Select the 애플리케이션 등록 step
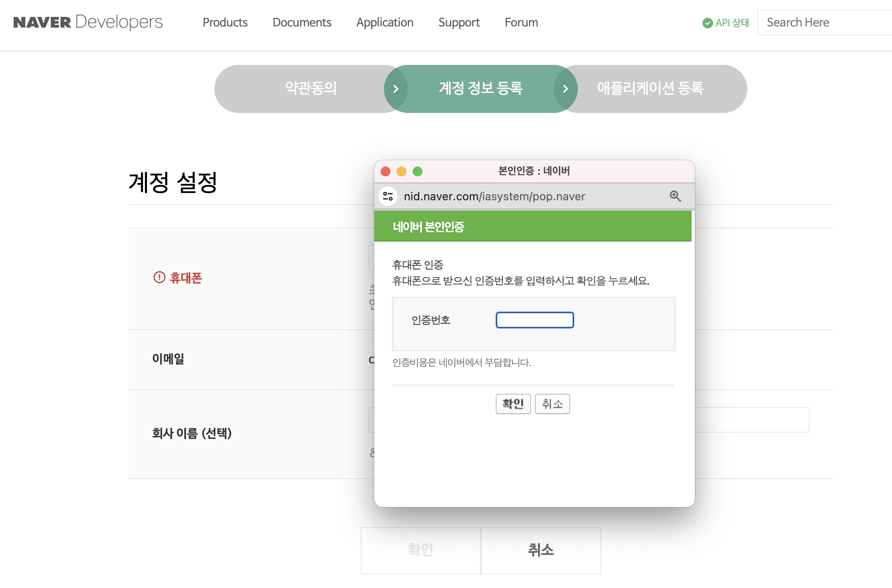The height and width of the screenshot is (588, 892). click(650, 89)
